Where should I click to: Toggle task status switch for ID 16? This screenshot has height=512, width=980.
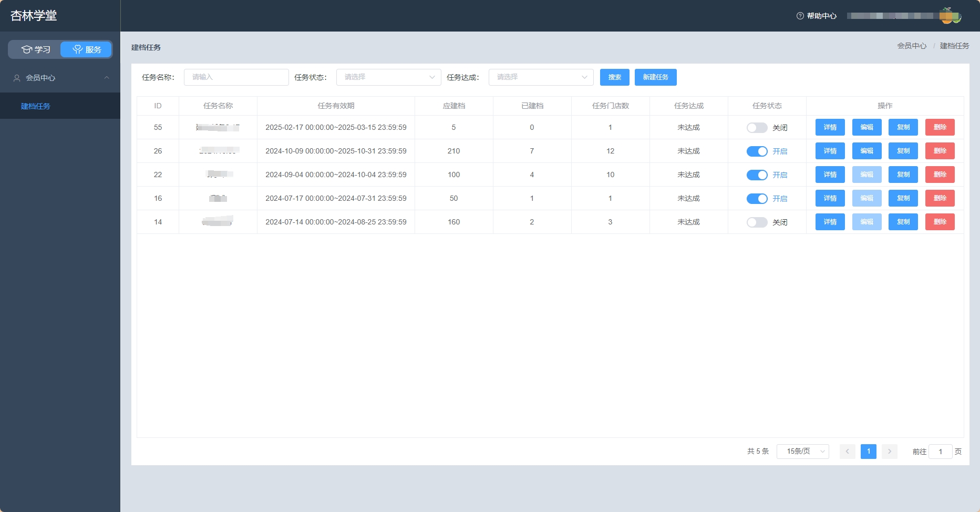(x=757, y=199)
